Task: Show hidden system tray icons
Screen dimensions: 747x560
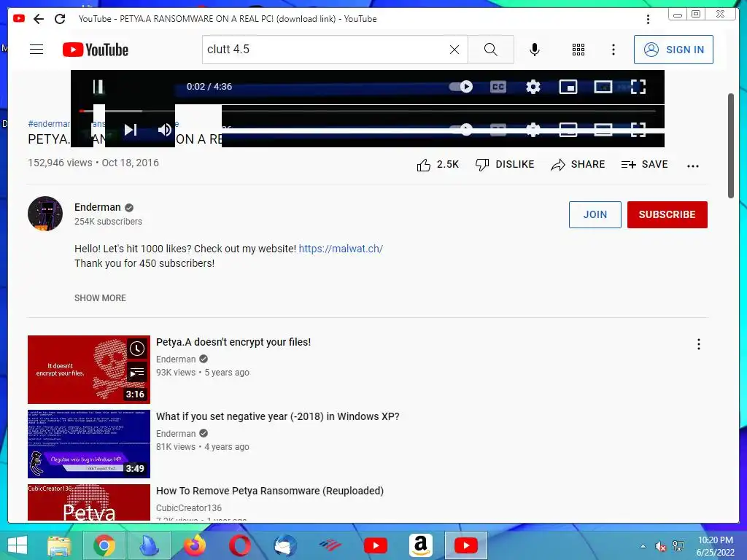Action: (643, 546)
